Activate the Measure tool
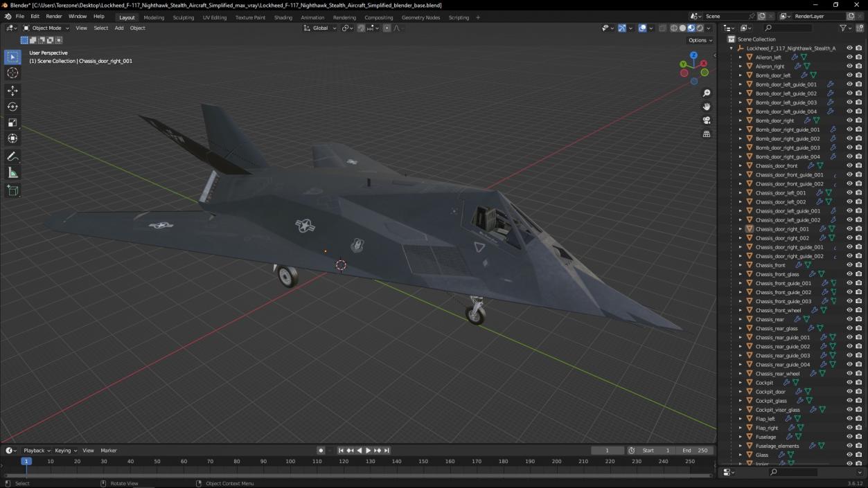 pyautogui.click(x=12, y=172)
